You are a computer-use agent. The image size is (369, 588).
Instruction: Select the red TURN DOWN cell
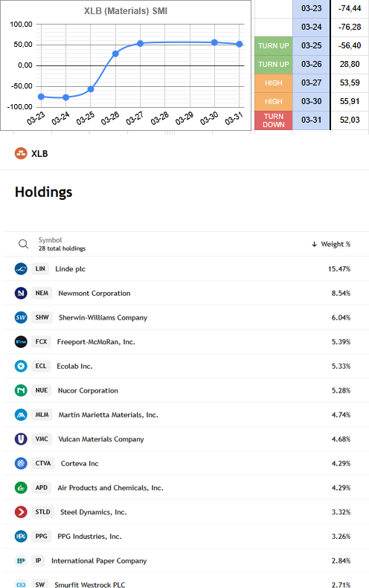pyautogui.click(x=273, y=120)
